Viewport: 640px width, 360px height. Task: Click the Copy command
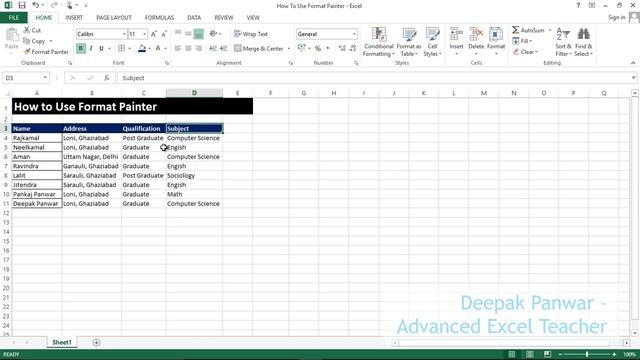(34, 41)
